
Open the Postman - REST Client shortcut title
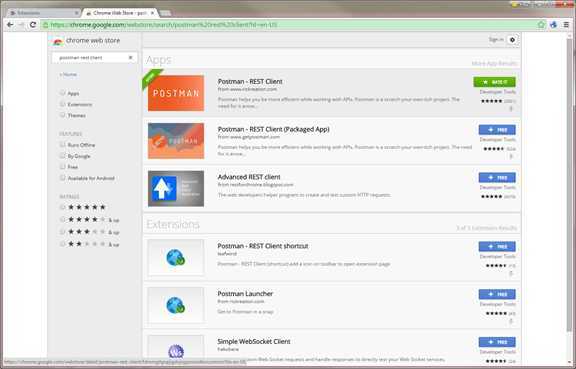point(263,246)
